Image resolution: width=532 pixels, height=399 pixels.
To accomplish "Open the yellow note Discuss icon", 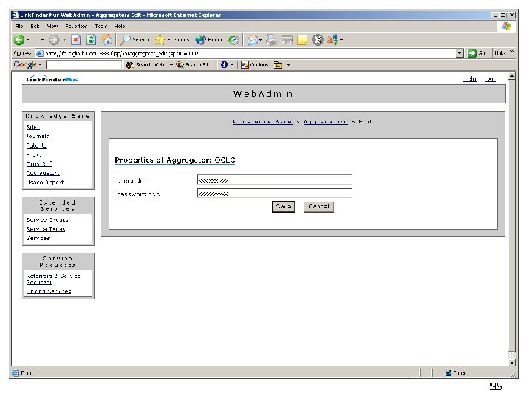I will [302, 40].
